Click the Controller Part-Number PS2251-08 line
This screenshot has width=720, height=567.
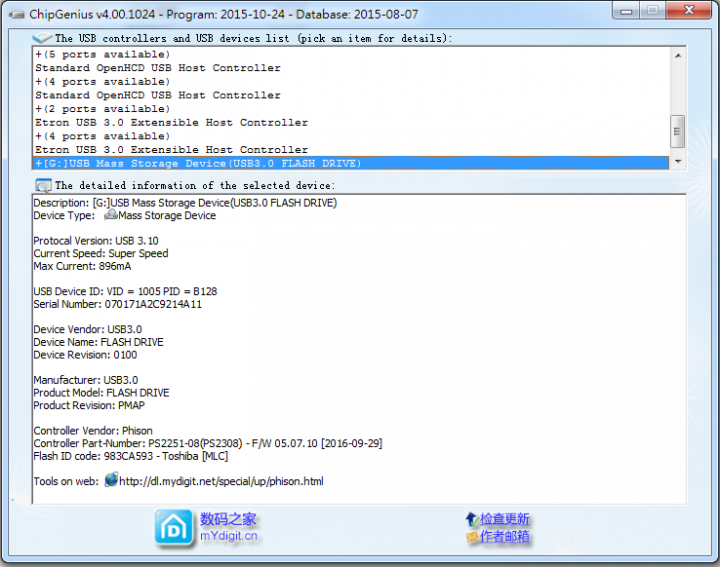208,443
